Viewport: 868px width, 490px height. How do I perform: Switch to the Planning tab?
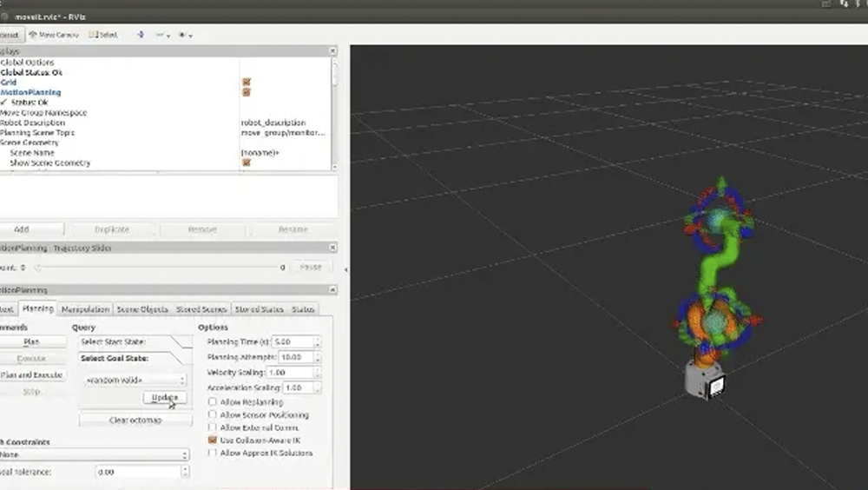click(37, 308)
